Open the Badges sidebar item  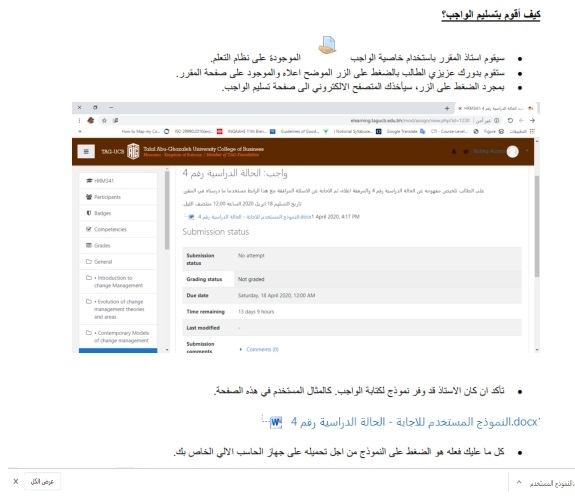click(118, 213)
